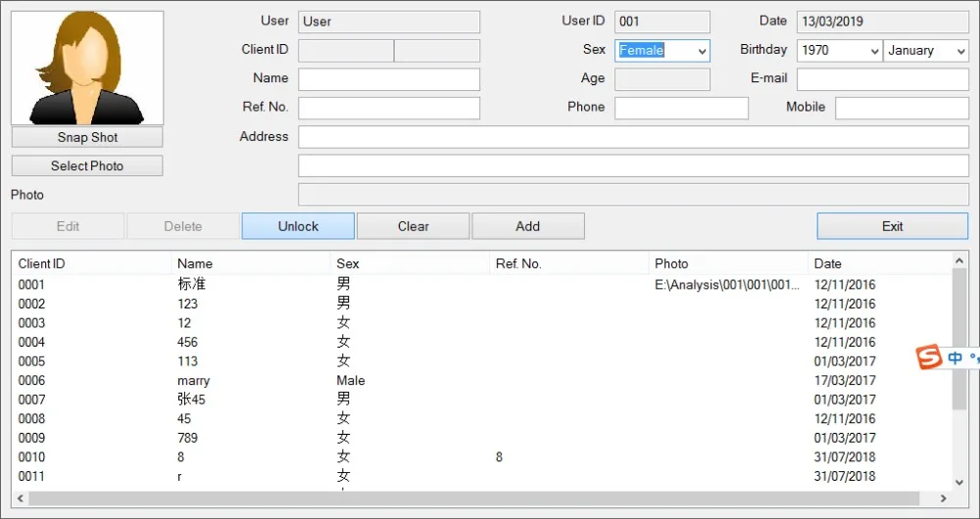
Task: Focus the E-mail input field
Action: 883,79
